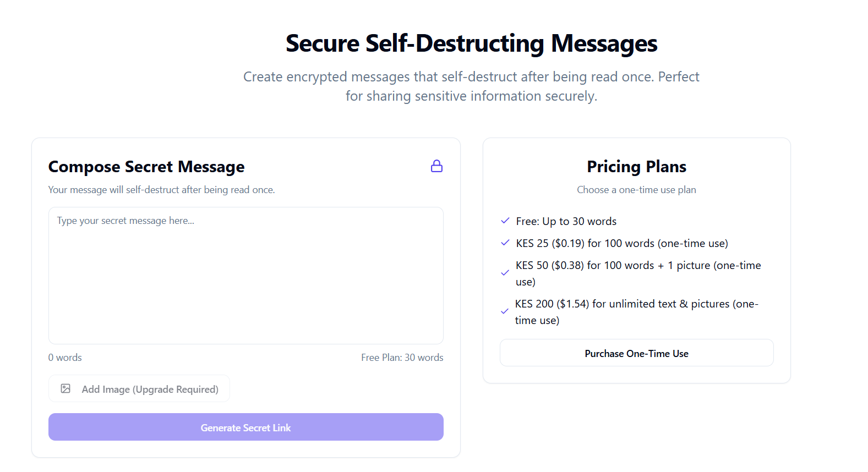
Task: Select the KES 25 for 100 words plan
Action: [x=622, y=243]
